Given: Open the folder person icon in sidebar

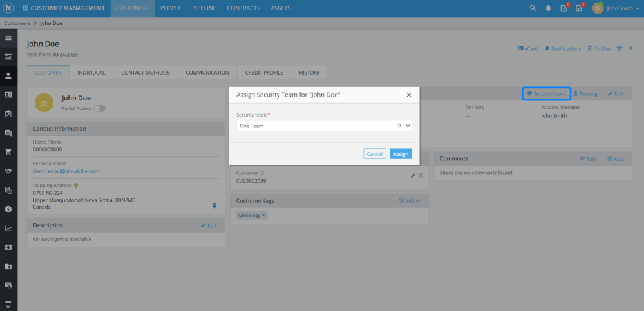Looking at the screenshot, I should (8, 266).
